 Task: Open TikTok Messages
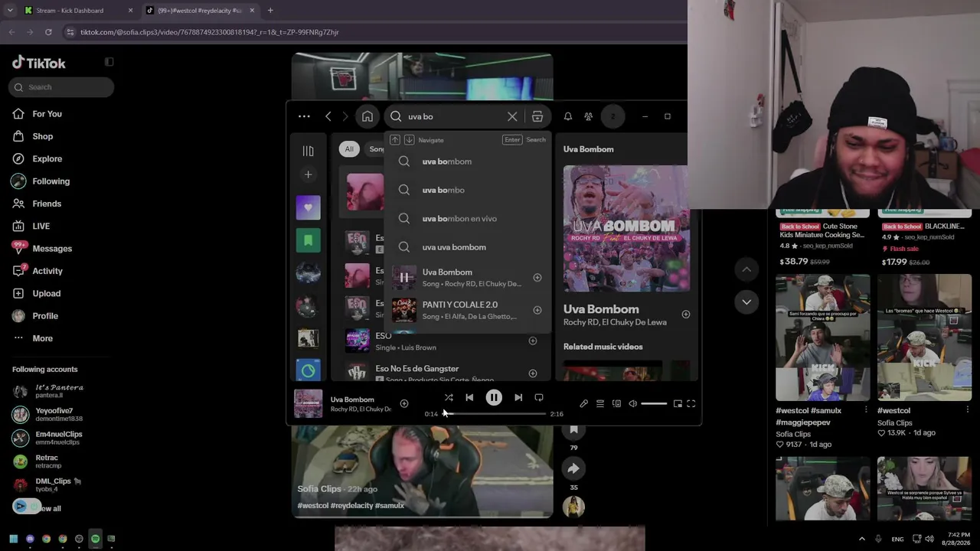pos(51,249)
